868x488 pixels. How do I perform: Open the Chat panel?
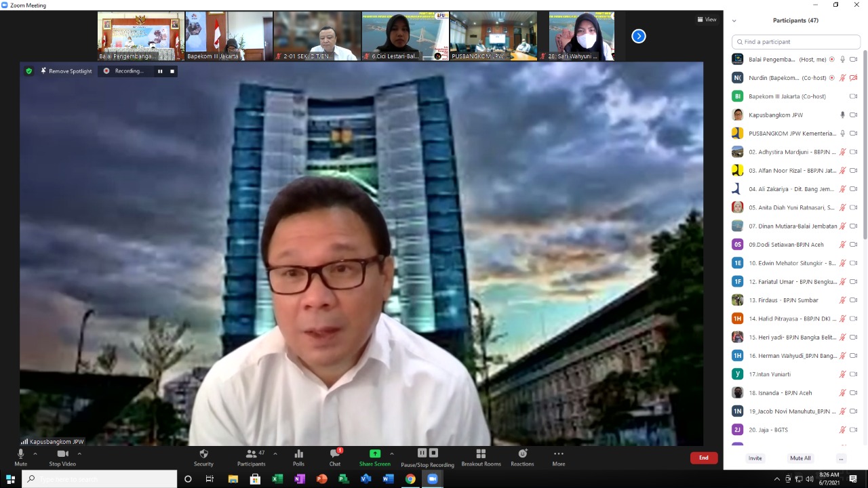[335, 457]
